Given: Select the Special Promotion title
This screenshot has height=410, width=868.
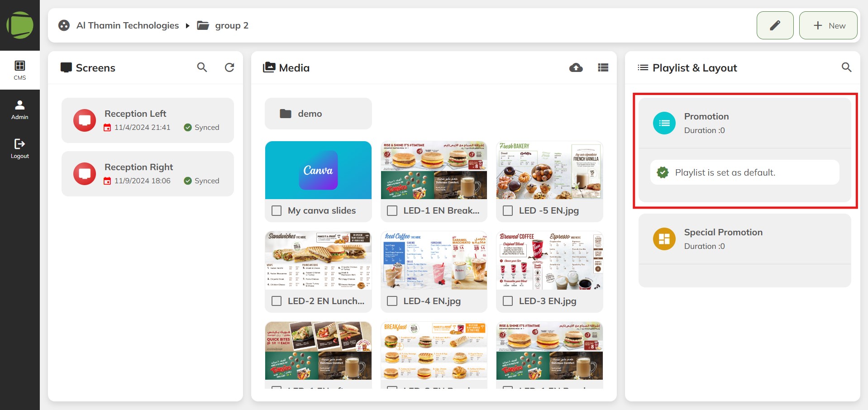Looking at the screenshot, I should [x=723, y=232].
